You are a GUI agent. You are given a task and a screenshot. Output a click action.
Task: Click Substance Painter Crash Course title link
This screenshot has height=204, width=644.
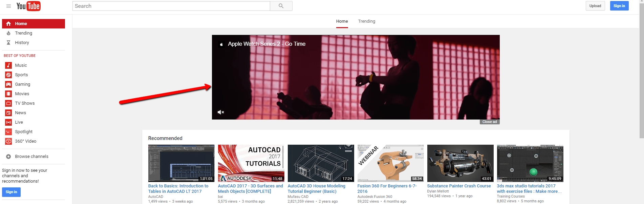(459, 186)
